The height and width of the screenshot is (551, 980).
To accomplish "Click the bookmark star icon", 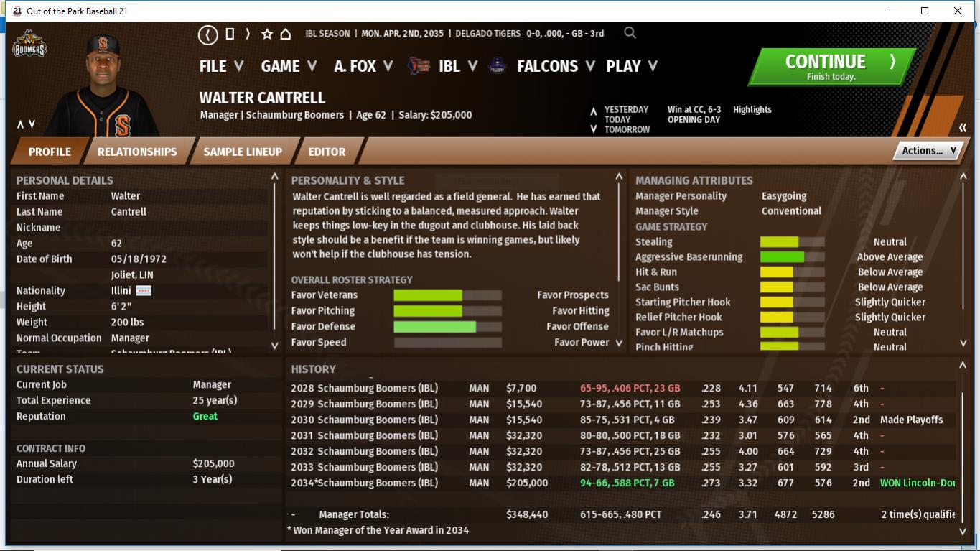I will (x=267, y=34).
